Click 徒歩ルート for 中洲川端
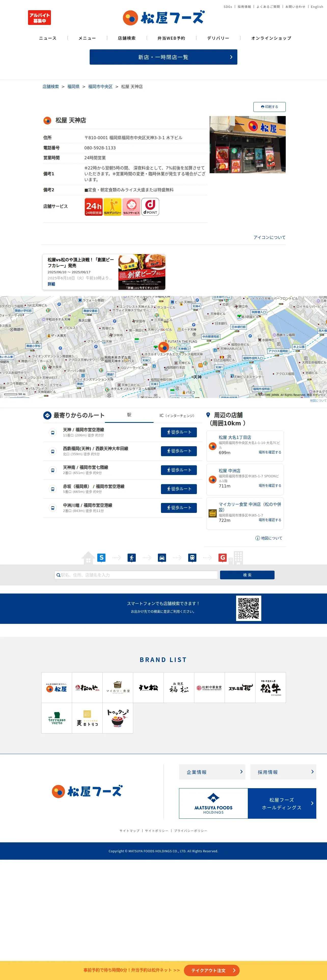 tap(179, 508)
